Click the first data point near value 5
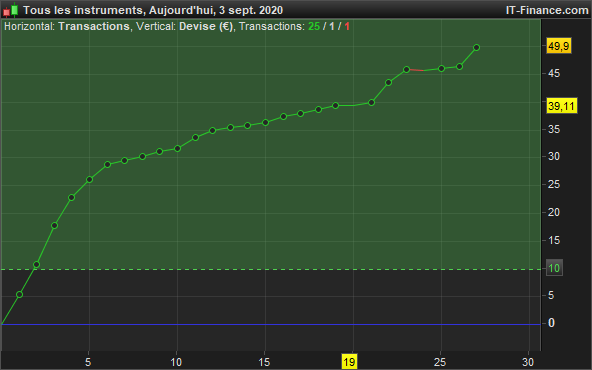Image resolution: width=592 pixels, height=370 pixels. click(x=20, y=294)
